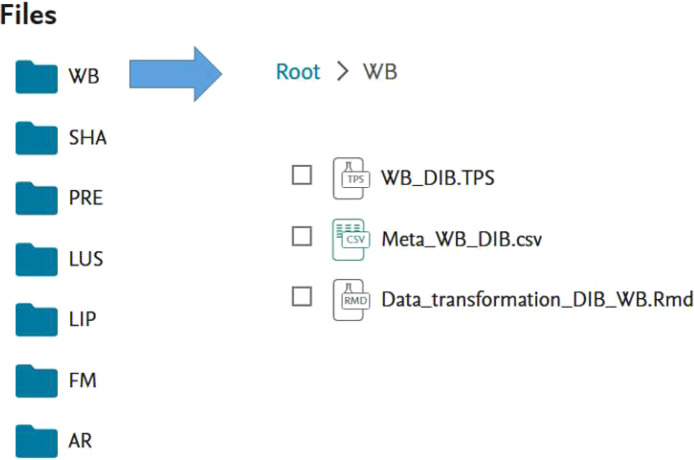This screenshot has width=694, height=460.
Task: Tick checkbox for Data_transformation_DIB_WB.Rmd
Action: (302, 296)
